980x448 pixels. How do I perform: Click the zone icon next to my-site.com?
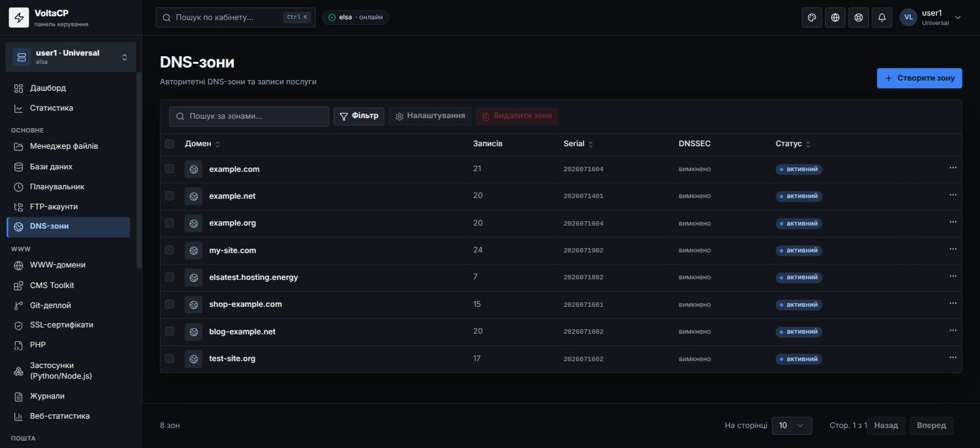pos(194,251)
